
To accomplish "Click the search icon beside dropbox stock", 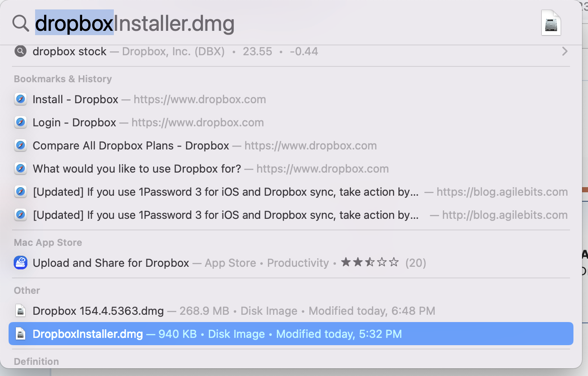I will (x=21, y=51).
